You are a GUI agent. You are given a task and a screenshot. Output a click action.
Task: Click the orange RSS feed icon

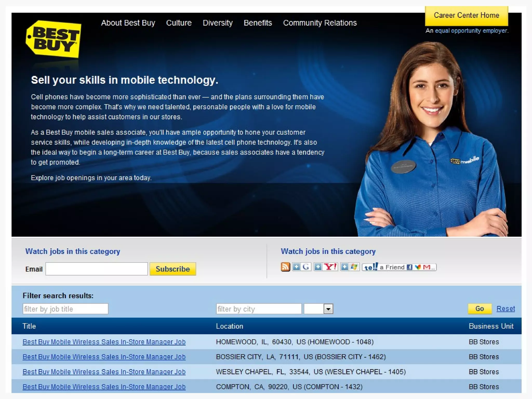coord(285,267)
